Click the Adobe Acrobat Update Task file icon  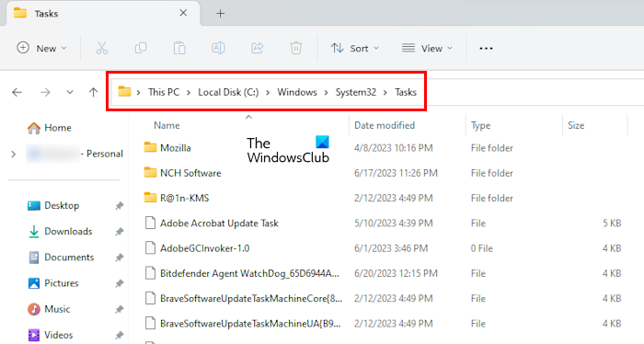150,223
